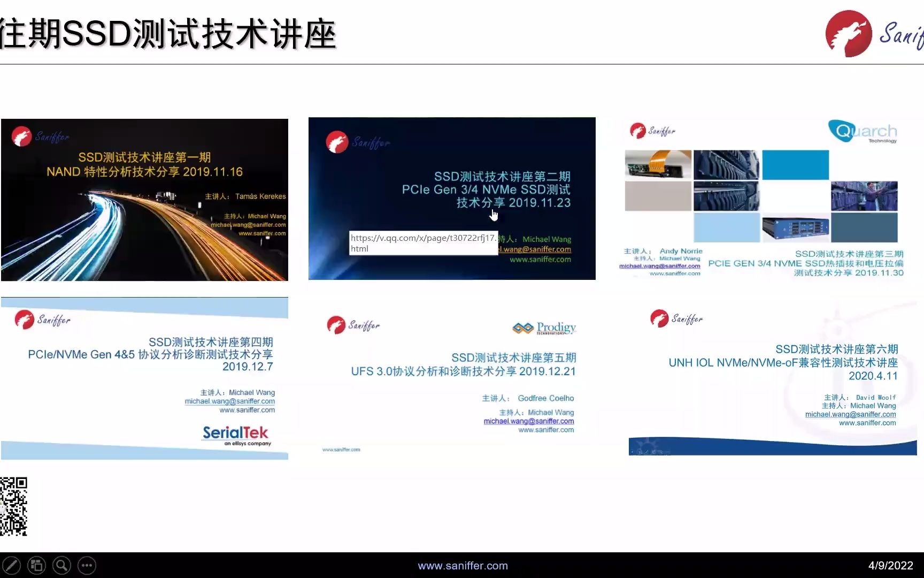Viewport: 924px width, 578px height.
Task: Click the SerialTek logo
Action: (x=236, y=435)
